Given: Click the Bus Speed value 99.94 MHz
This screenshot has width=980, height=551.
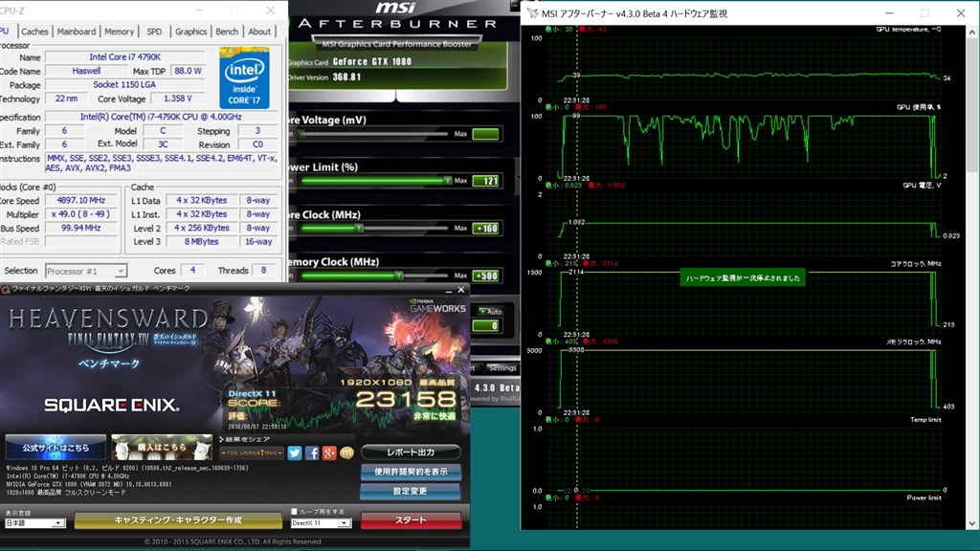Looking at the screenshot, I should (x=81, y=228).
